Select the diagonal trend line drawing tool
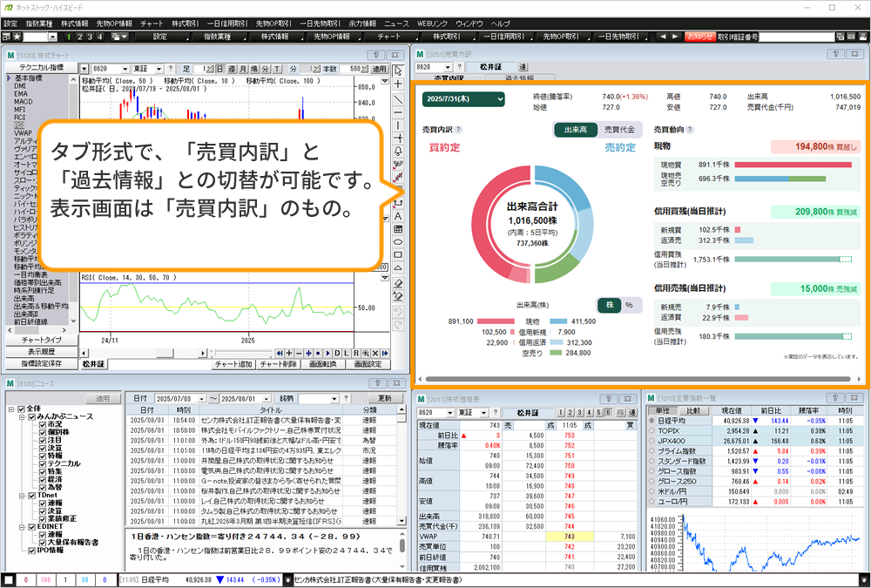 click(398, 99)
